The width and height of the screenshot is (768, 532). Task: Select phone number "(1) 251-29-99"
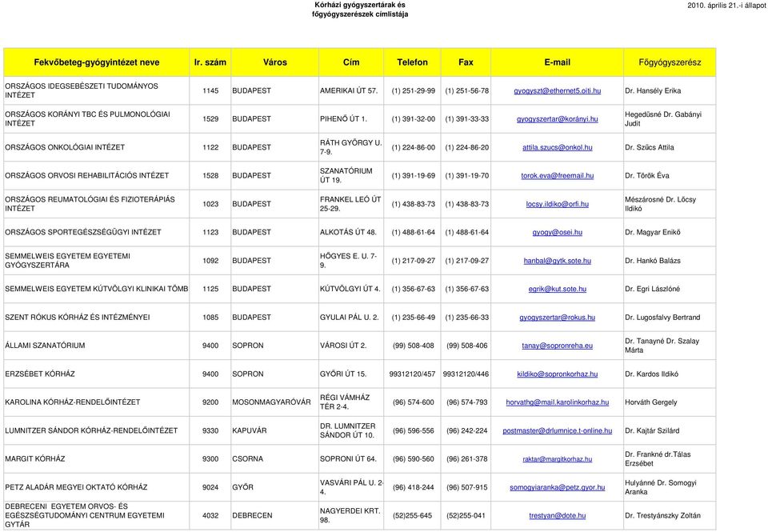pyautogui.click(x=413, y=90)
